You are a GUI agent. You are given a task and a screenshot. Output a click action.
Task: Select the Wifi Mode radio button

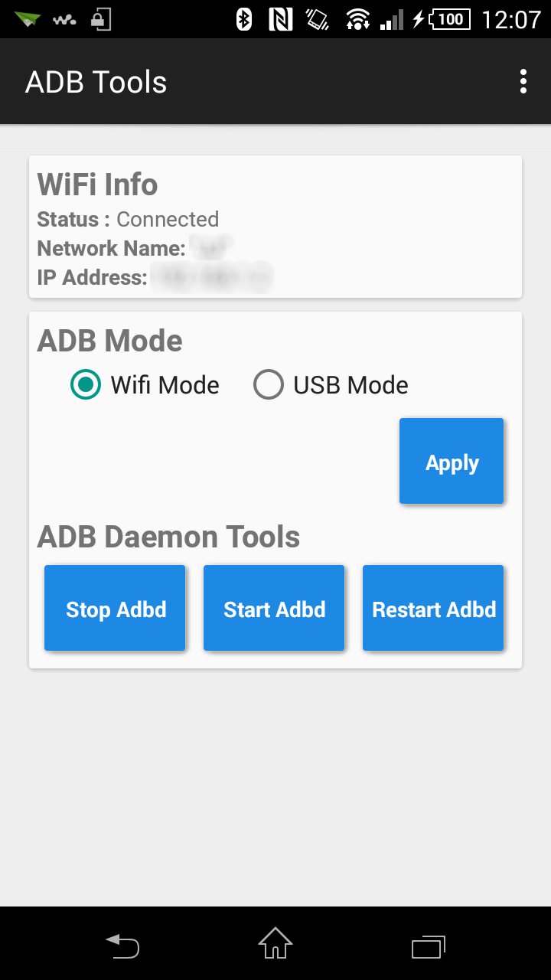[86, 385]
